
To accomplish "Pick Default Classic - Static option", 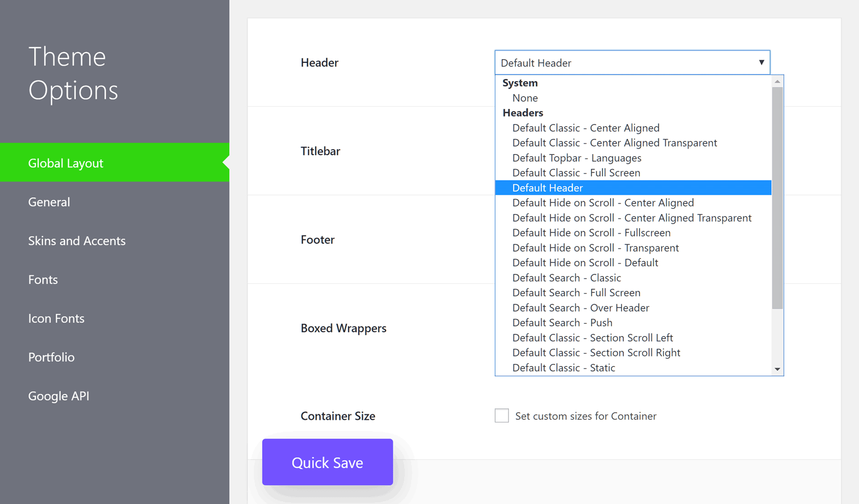I will 564,368.
